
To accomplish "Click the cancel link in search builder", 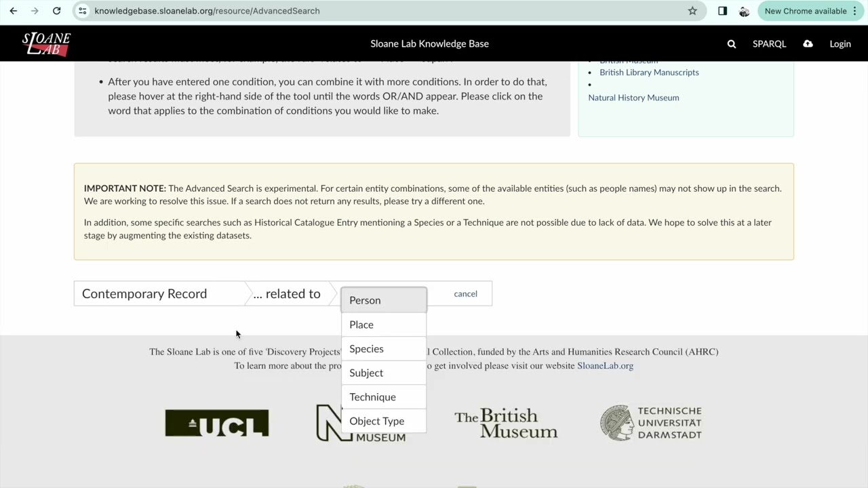I will pyautogui.click(x=465, y=293).
